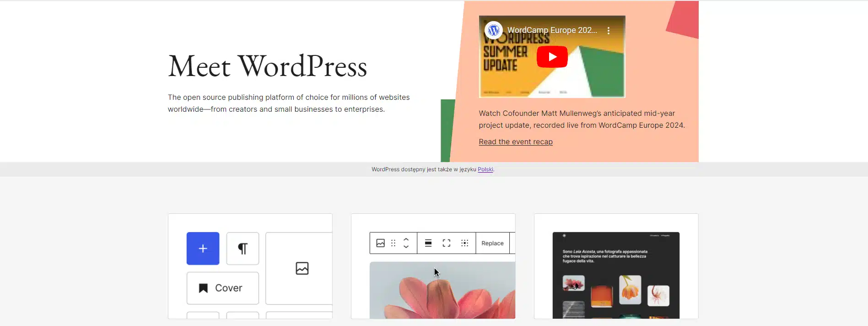Open the dark photographer portfolio preview
The width and height of the screenshot is (868, 326).
pos(616,275)
